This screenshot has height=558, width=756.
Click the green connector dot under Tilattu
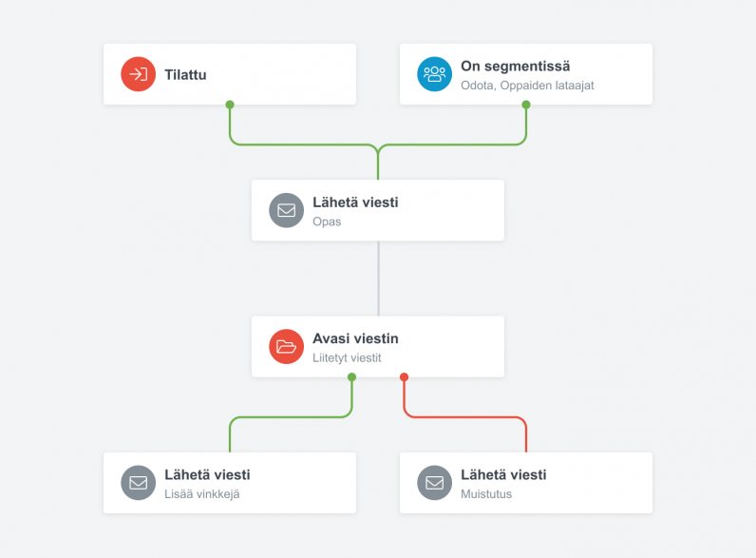point(230,105)
